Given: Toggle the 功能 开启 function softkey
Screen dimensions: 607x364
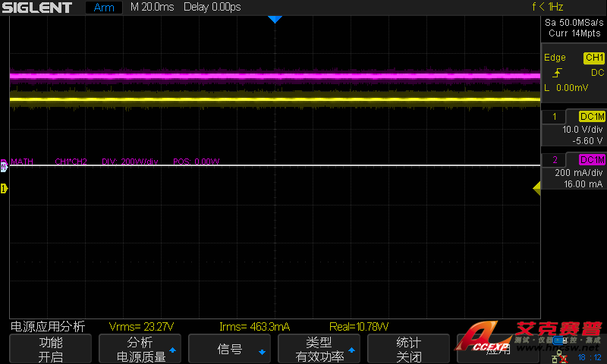Looking at the screenshot, I should point(50,349).
